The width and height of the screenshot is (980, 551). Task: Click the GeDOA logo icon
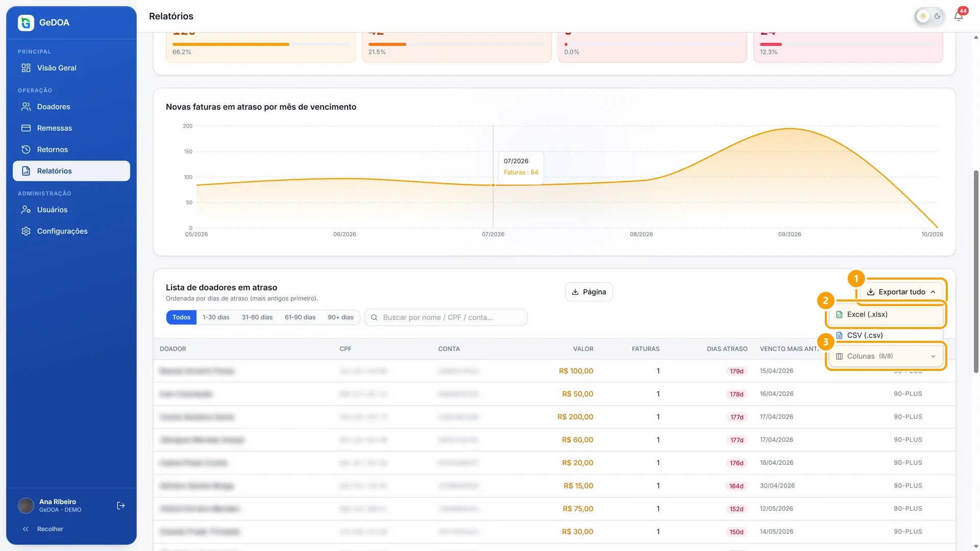26,22
